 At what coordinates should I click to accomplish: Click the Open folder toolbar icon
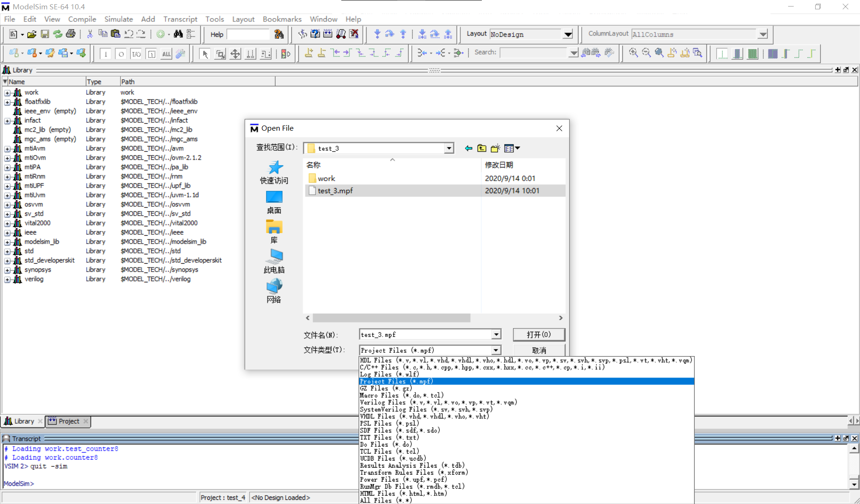31,34
